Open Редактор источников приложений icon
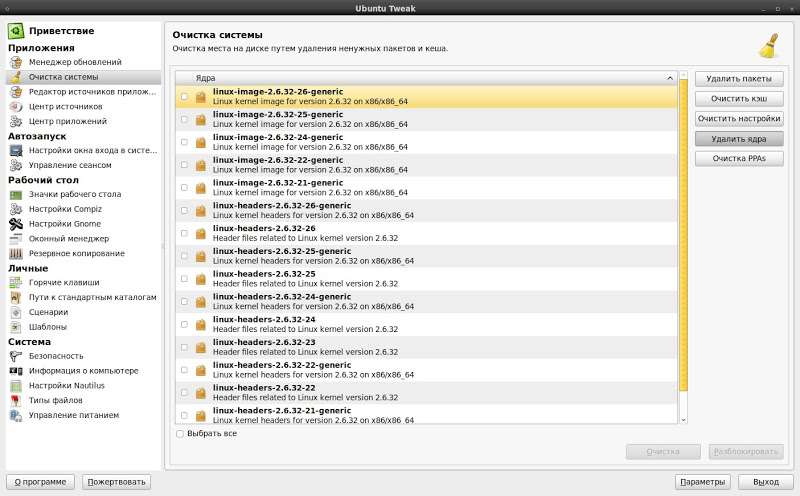The height and width of the screenshot is (496, 800). tap(16, 92)
